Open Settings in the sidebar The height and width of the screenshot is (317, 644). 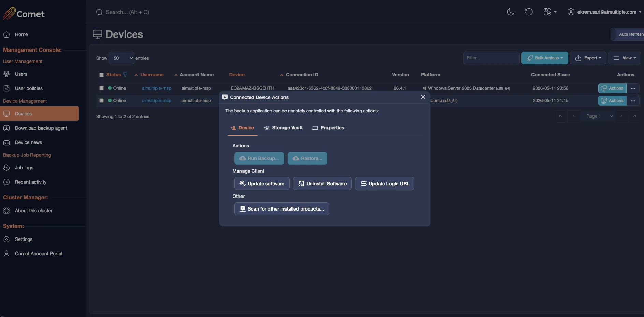tap(24, 239)
